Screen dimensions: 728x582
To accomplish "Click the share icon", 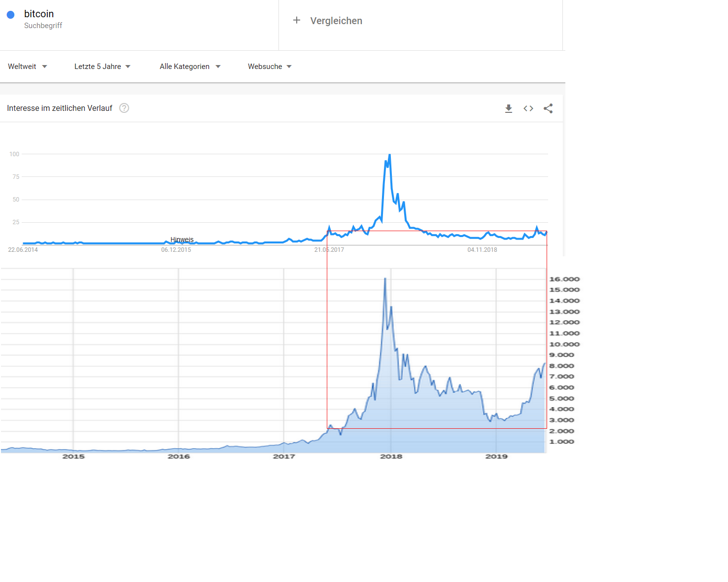I will click(x=548, y=108).
